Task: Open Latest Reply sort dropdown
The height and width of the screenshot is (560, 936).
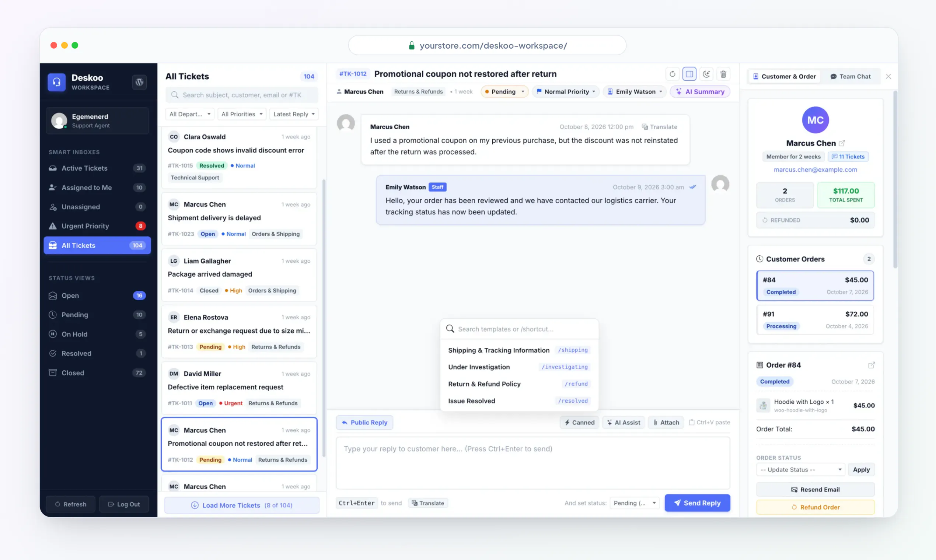Action: tap(294, 114)
